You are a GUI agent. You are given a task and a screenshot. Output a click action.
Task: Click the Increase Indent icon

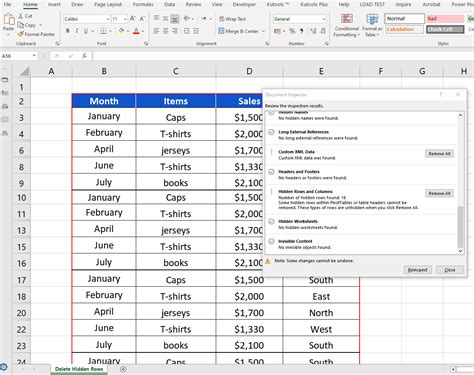pyautogui.click(x=196, y=31)
